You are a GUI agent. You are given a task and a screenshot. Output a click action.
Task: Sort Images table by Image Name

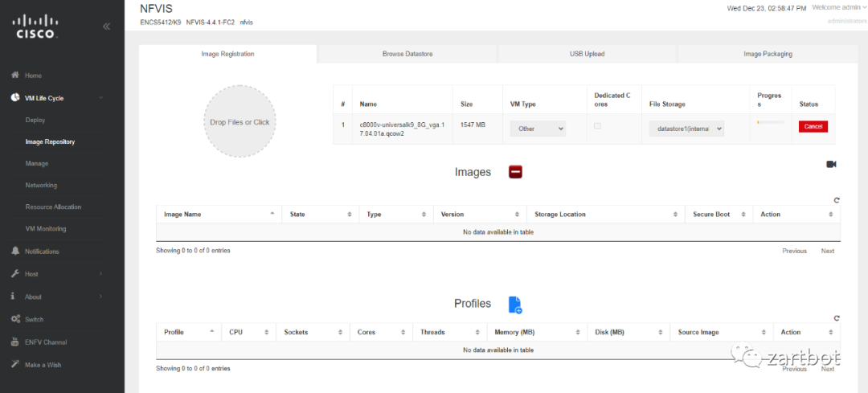pos(219,215)
